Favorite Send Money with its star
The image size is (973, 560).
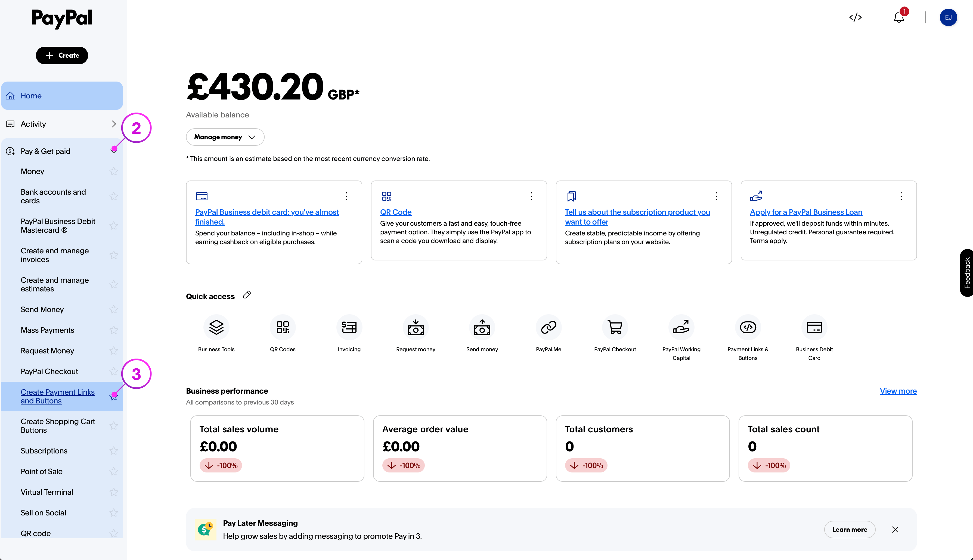pyautogui.click(x=113, y=309)
